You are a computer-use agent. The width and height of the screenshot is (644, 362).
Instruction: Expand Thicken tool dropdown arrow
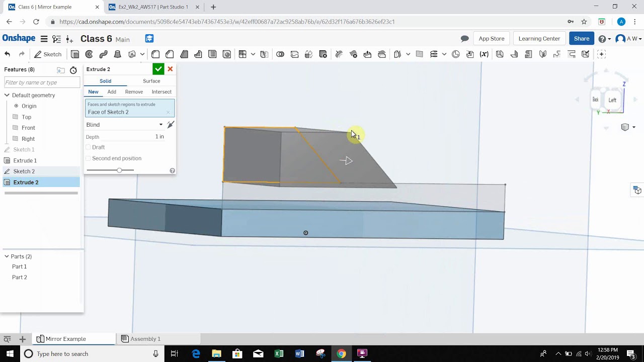(142, 54)
